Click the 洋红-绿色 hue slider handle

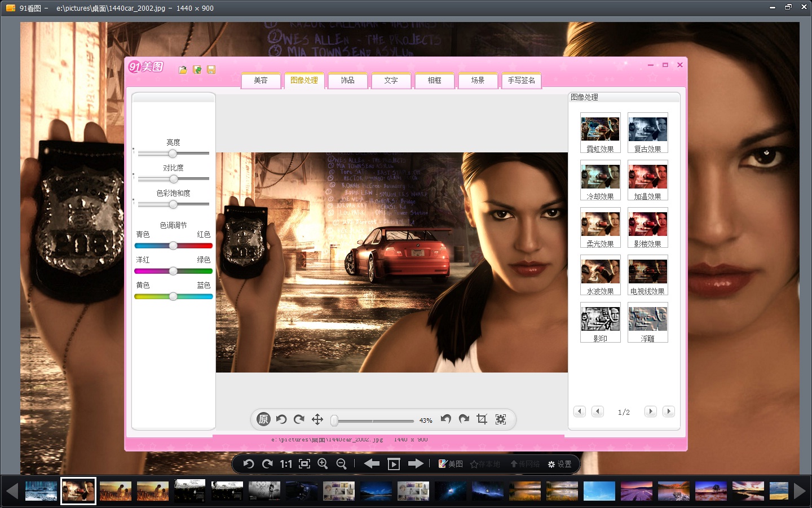click(x=173, y=271)
